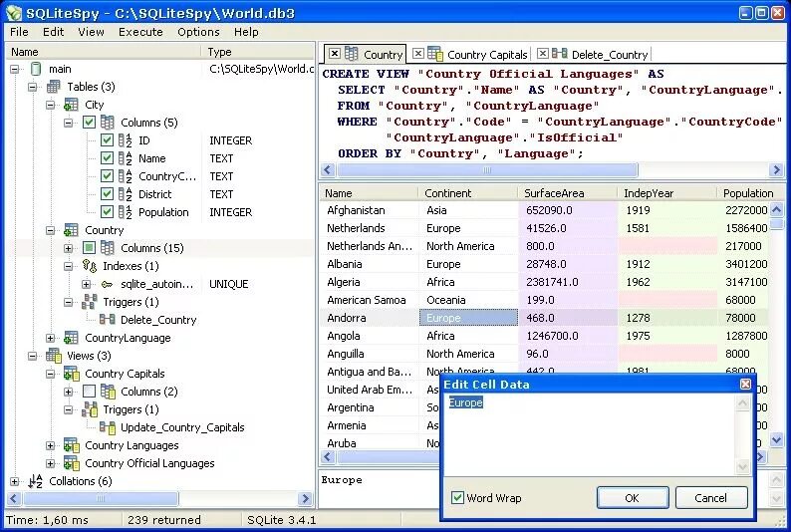Open the Execute menu
The image size is (791, 532).
pyautogui.click(x=140, y=32)
